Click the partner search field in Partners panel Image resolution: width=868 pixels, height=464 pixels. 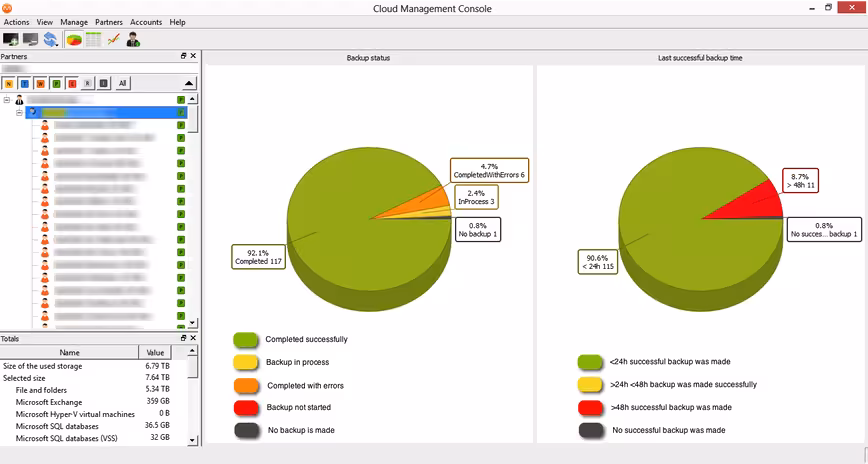pos(99,69)
